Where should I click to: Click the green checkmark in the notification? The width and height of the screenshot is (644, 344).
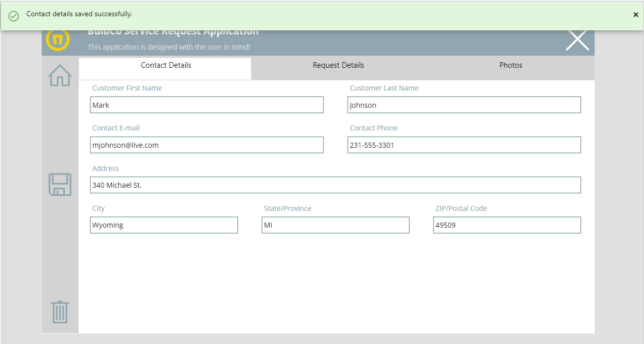[x=13, y=15]
